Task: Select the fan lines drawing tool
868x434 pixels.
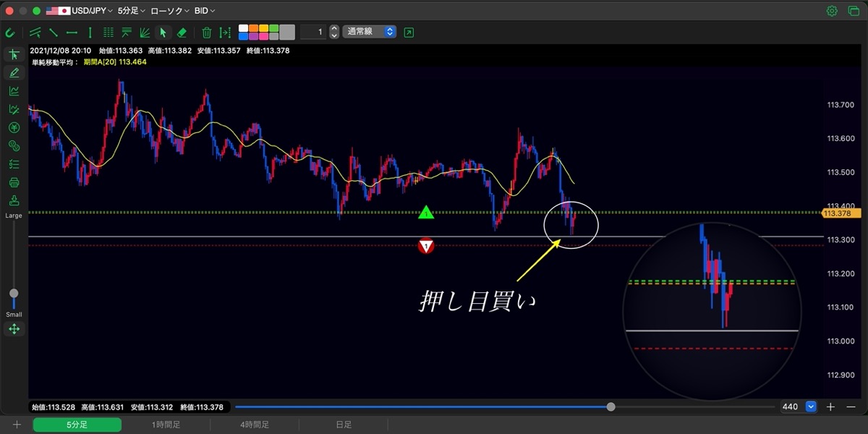Action: (x=145, y=33)
